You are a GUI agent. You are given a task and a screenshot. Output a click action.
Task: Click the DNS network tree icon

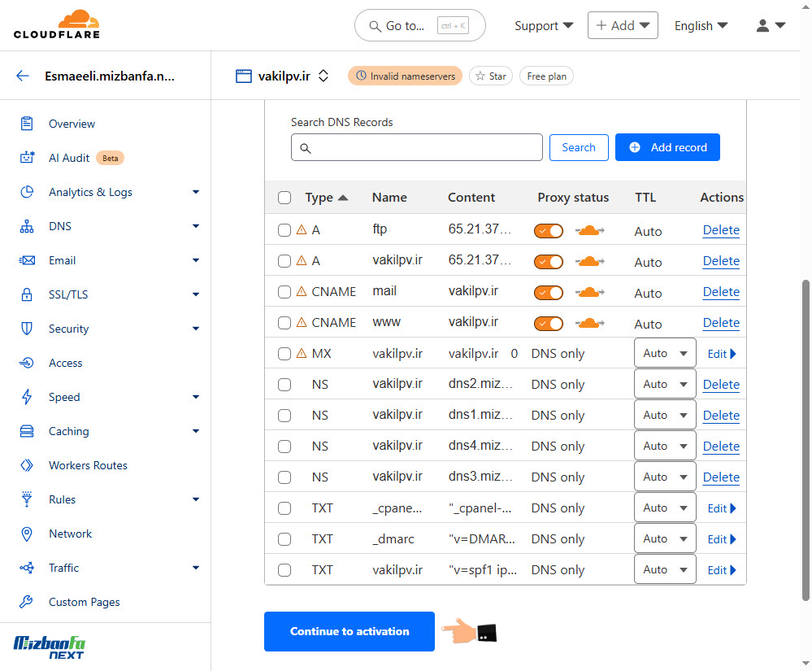coord(27,226)
